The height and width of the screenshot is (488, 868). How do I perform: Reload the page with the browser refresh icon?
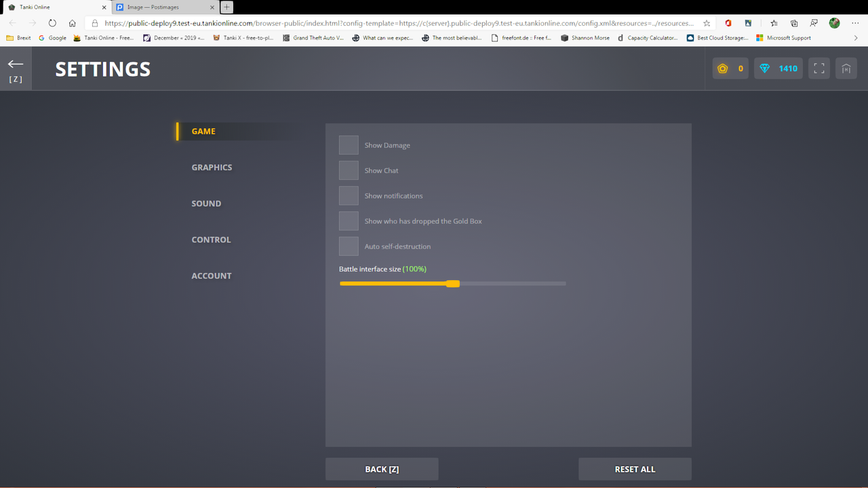coord(52,23)
